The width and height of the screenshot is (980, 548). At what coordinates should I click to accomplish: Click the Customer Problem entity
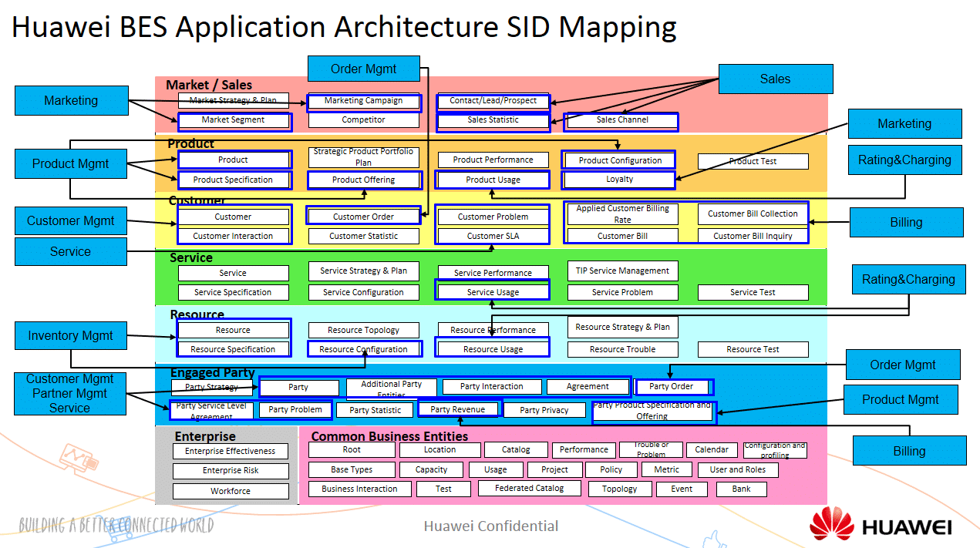tap(493, 217)
